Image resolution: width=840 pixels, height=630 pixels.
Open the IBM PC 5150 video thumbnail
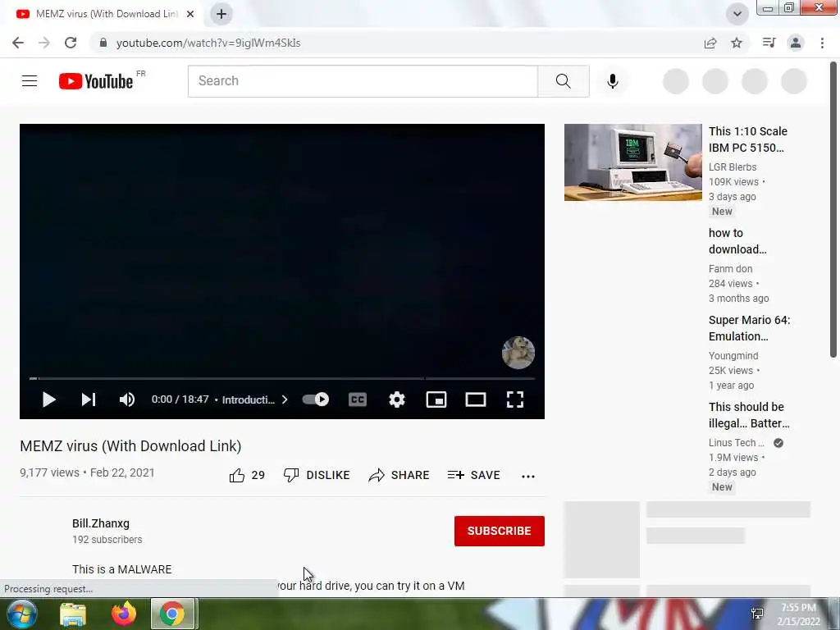(x=632, y=162)
